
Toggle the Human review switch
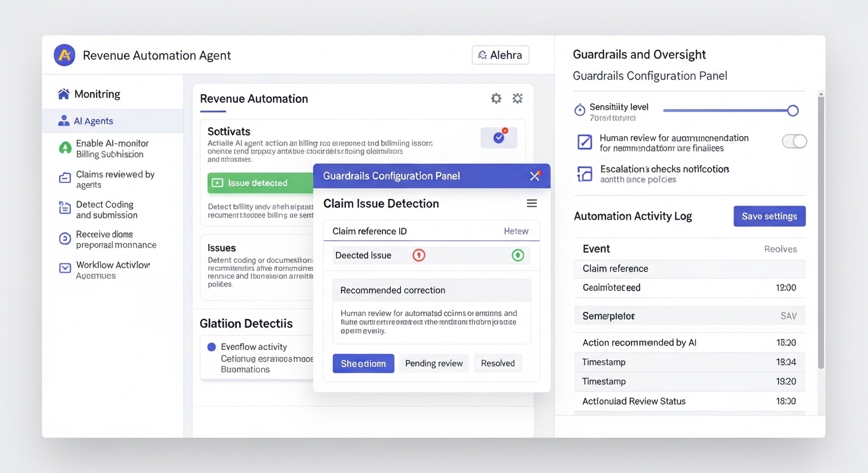point(794,142)
